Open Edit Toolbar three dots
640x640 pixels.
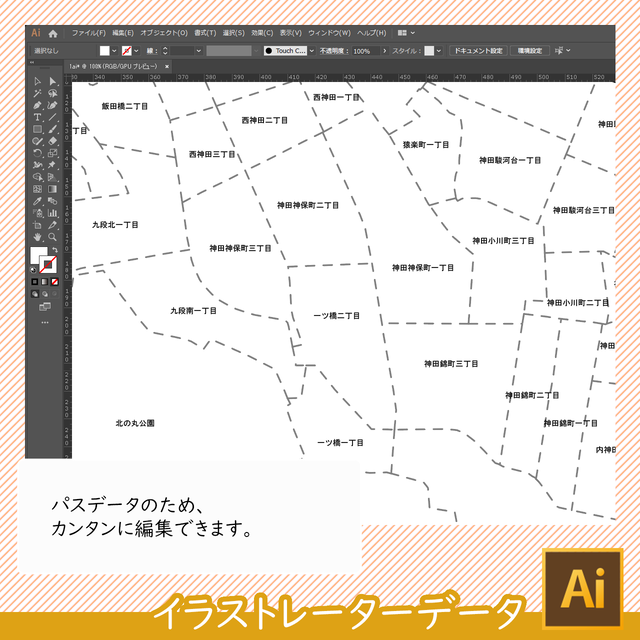(45, 322)
